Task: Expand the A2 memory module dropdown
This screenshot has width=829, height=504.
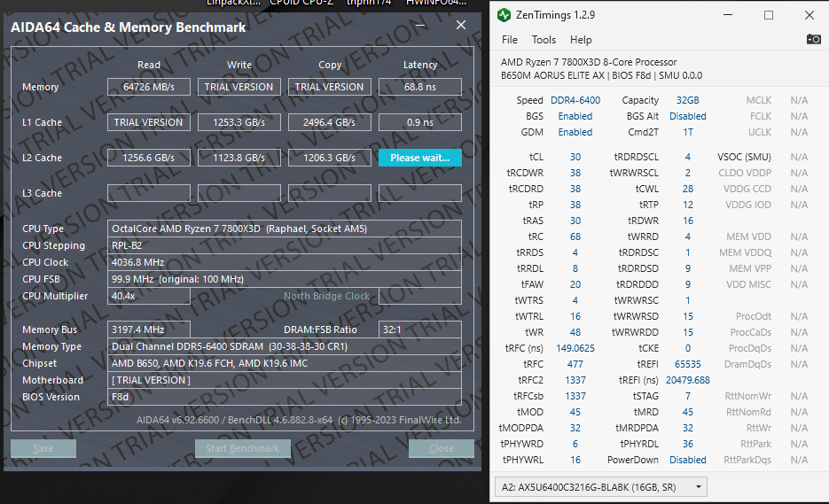Action: [x=600, y=487]
